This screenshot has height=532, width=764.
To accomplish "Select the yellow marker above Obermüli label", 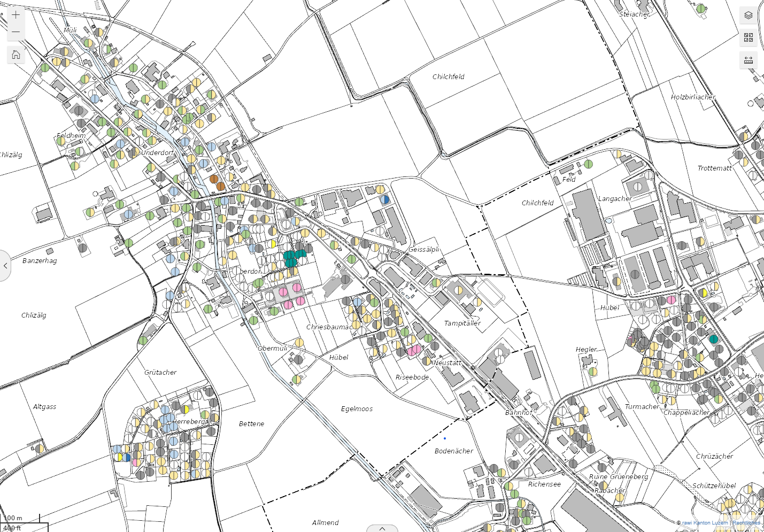I will (299, 342).
